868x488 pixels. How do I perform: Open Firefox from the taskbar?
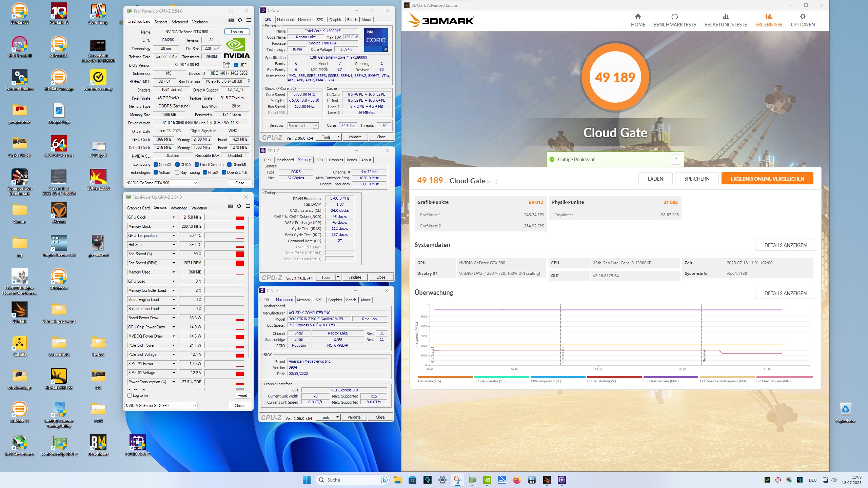[x=517, y=480]
